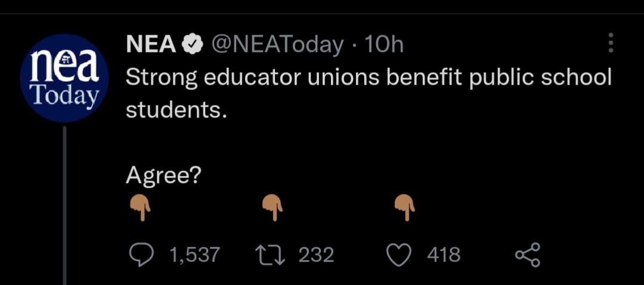Click the verified badge next to NEA

(x=191, y=45)
